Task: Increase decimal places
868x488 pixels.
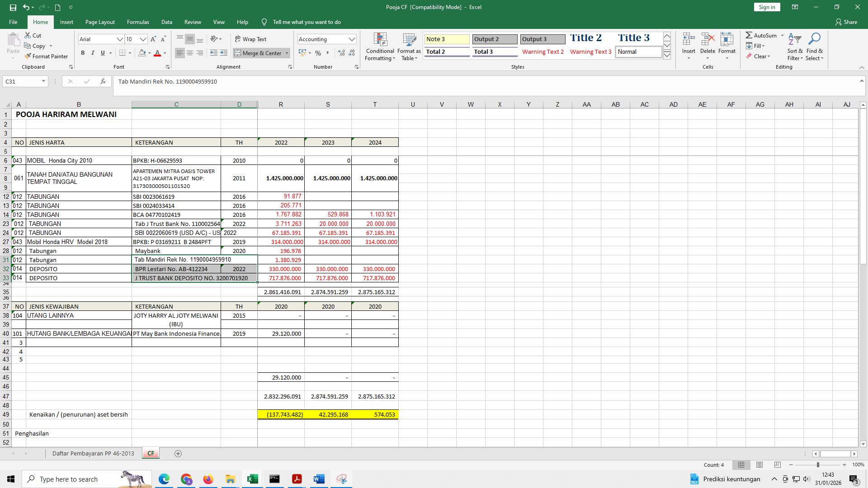Action: tap(340, 53)
